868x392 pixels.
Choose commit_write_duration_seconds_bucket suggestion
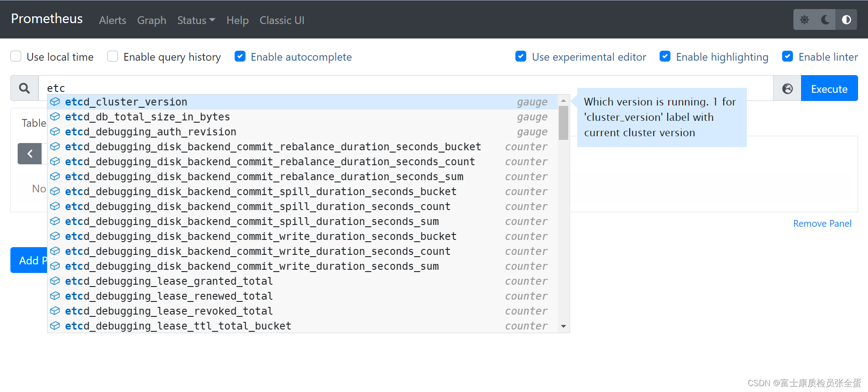coord(302,236)
